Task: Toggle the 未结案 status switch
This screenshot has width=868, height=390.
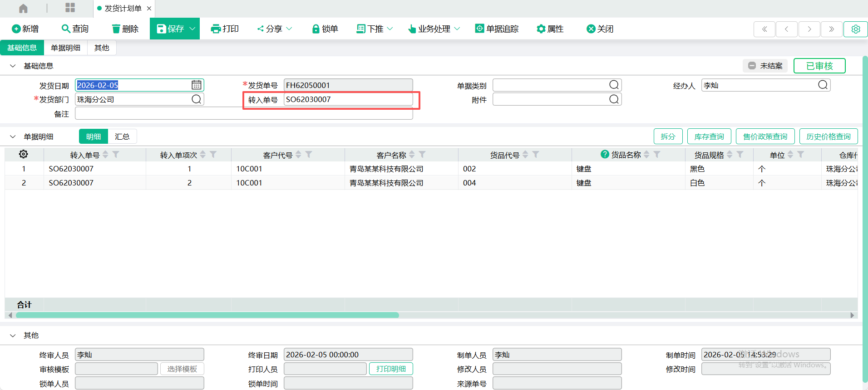Action: tap(752, 66)
